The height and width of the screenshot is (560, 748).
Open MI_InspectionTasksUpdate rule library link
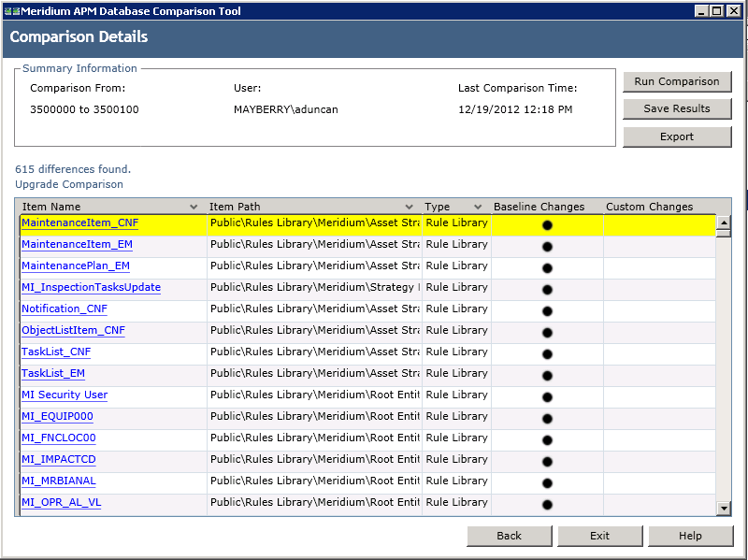click(x=91, y=287)
